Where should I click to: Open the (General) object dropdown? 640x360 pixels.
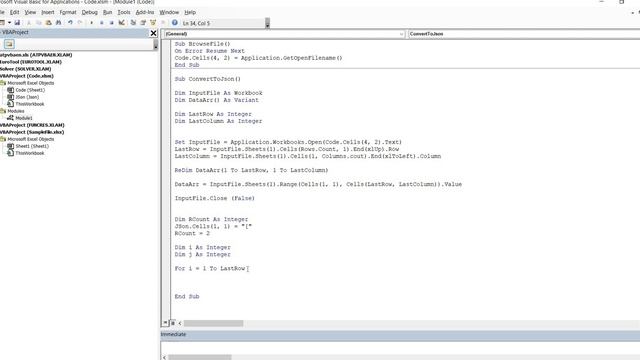tap(283, 34)
